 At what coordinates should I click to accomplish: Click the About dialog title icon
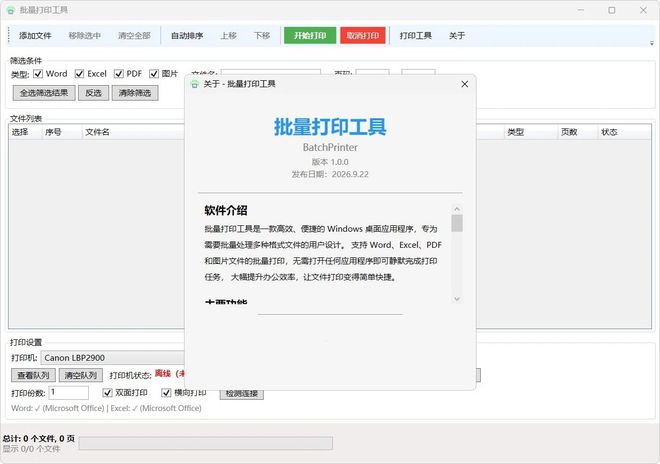(x=194, y=84)
